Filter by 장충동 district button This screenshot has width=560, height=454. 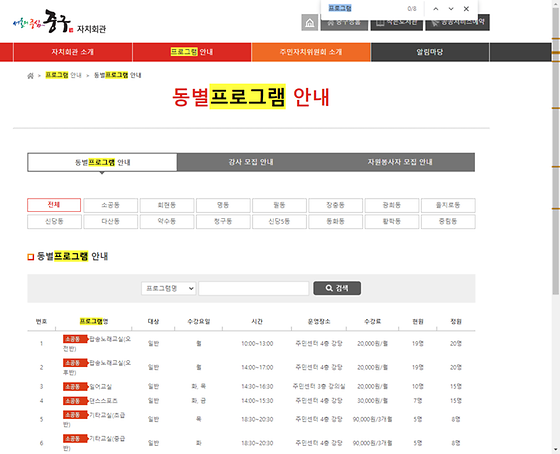point(335,205)
